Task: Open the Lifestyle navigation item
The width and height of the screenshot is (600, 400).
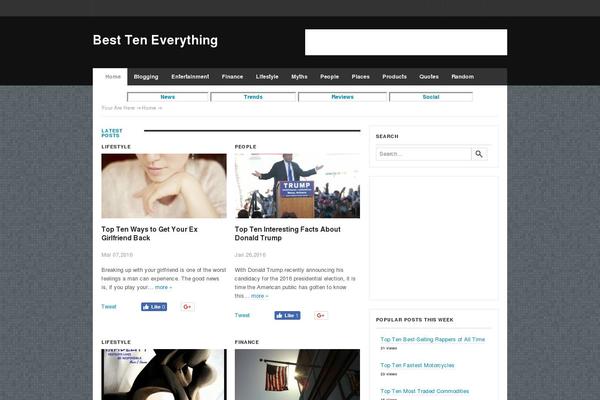Action: (x=267, y=77)
